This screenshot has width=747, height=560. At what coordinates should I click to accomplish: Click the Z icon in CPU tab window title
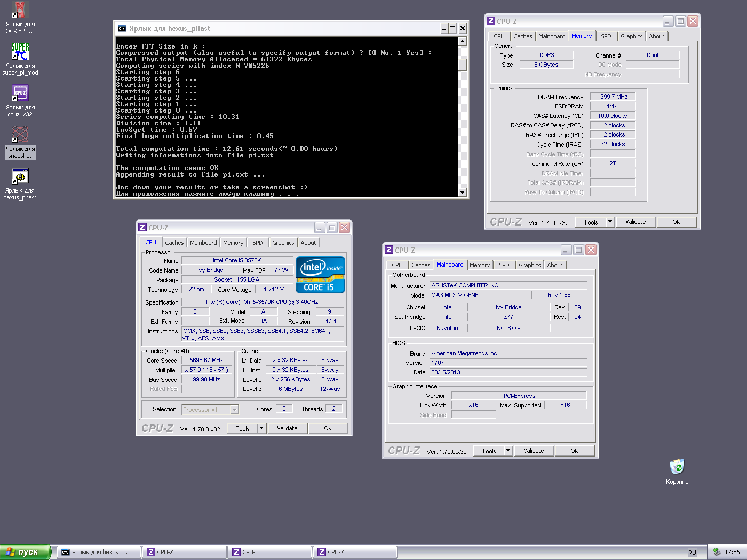point(142,228)
